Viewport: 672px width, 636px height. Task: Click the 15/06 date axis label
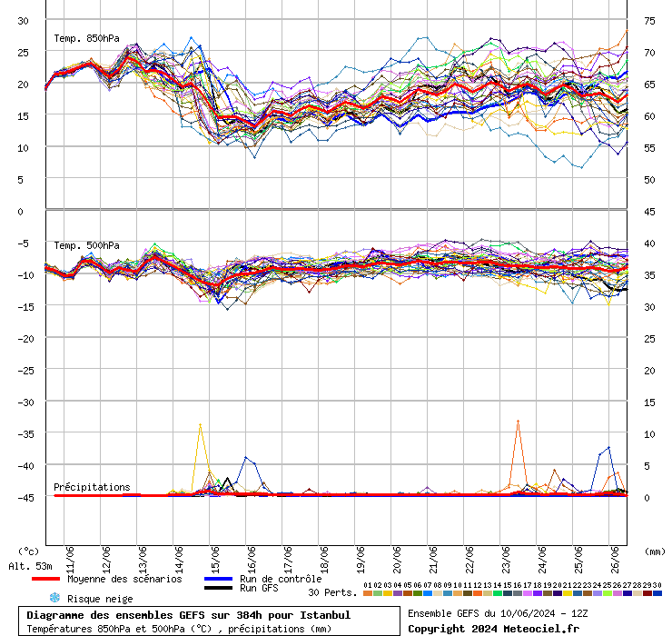[x=215, y=560]
